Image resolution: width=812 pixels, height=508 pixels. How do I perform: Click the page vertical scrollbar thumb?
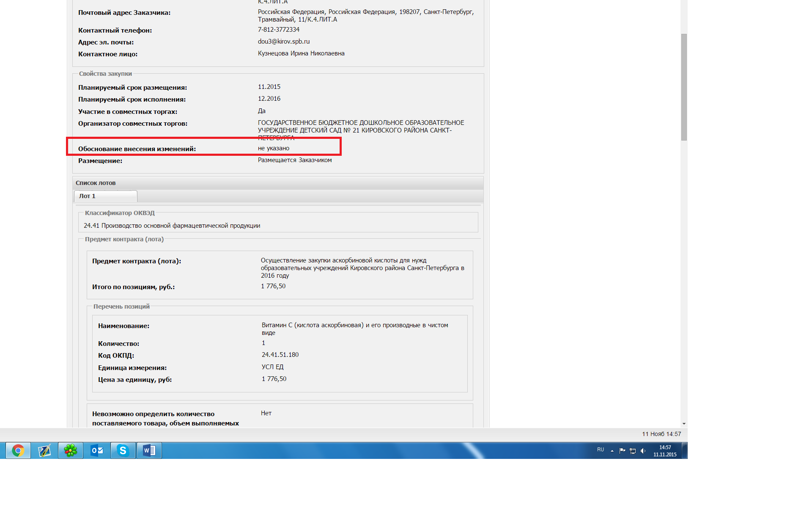click(684, 87)
